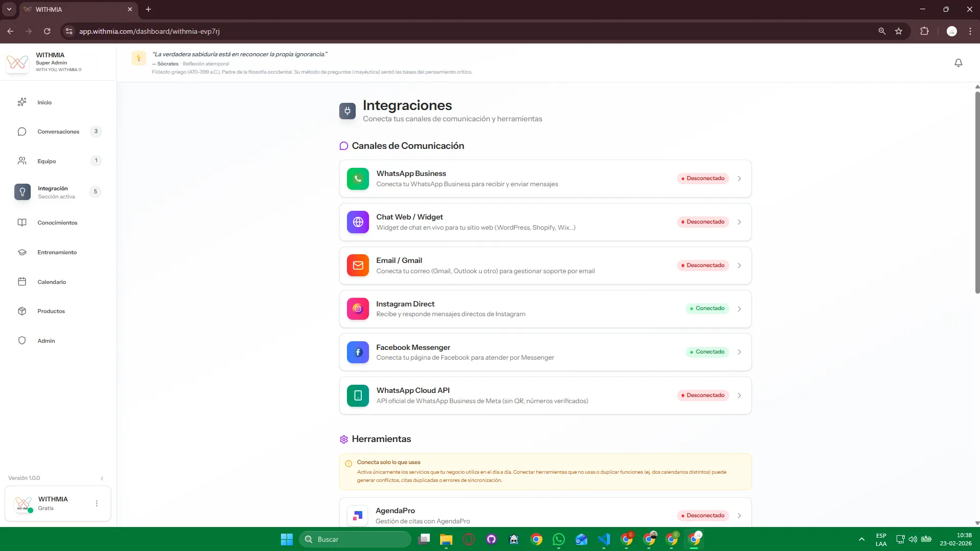Open the Chrome three-dot menu
The width and height of the screenshot is (980, 551).
(970, 31)
